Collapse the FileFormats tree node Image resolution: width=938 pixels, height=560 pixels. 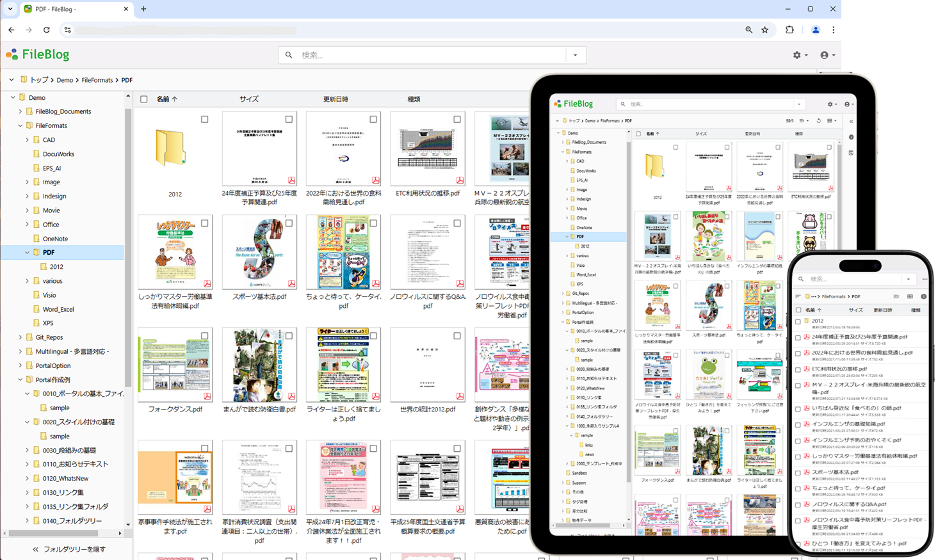20,125
